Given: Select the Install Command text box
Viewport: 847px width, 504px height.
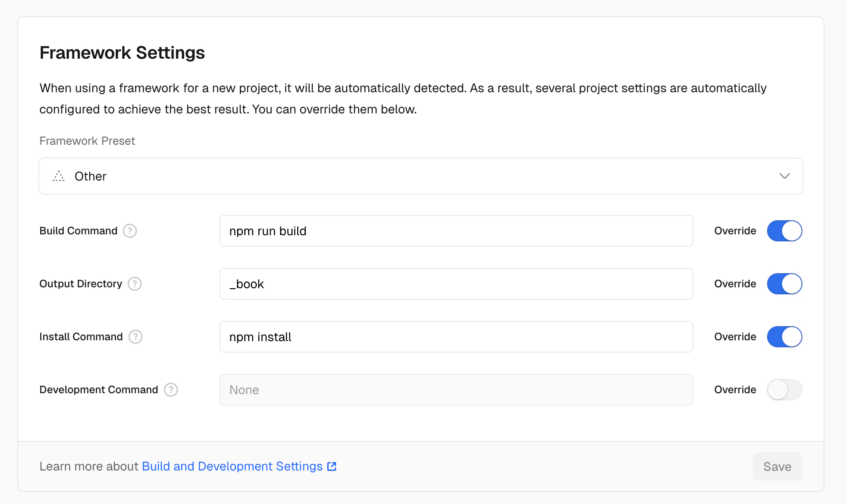Looking at the screenshot, I should [456, 337].
